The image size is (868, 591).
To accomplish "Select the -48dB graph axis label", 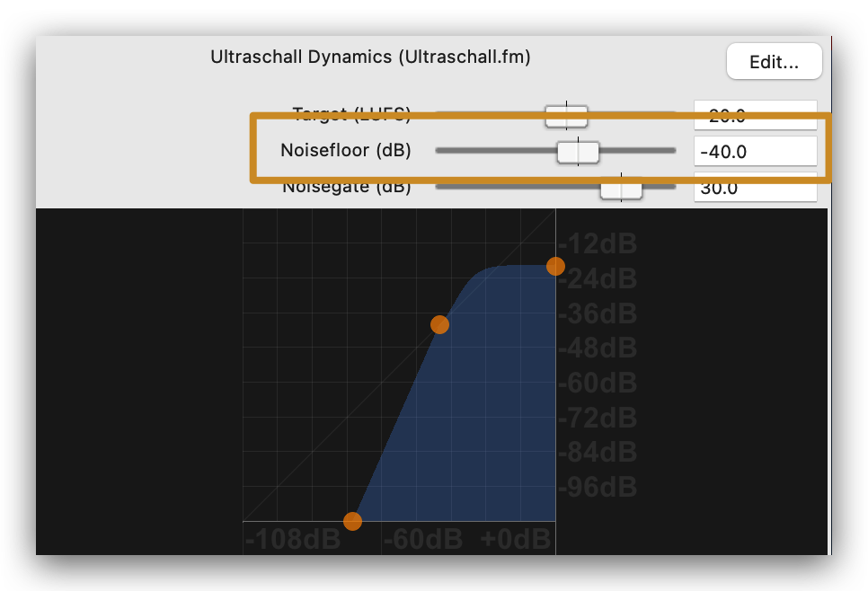I will [598, 348].
